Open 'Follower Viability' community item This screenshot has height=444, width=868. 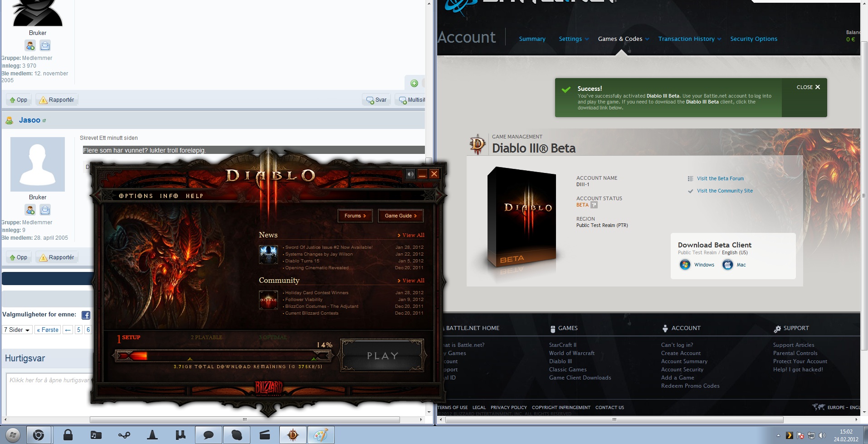(x=304, y=300)
